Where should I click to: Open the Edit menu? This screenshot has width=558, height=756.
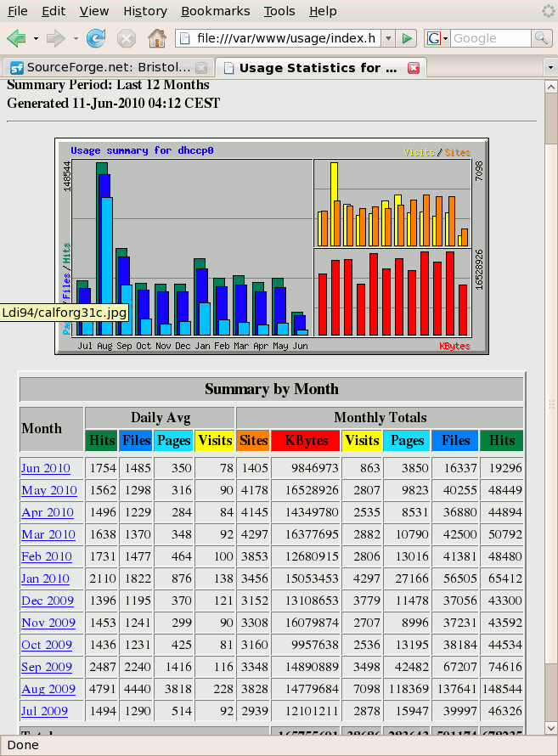click(x=53, y=11)
